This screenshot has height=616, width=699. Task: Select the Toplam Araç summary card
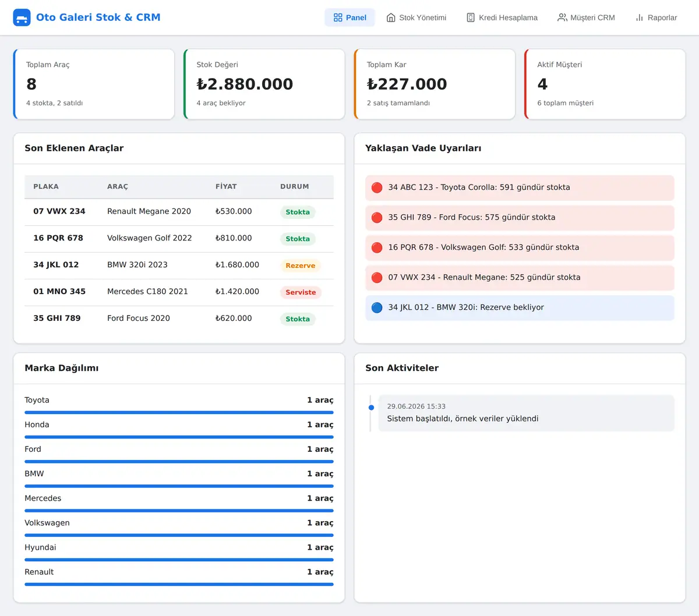tap(94, 84)
